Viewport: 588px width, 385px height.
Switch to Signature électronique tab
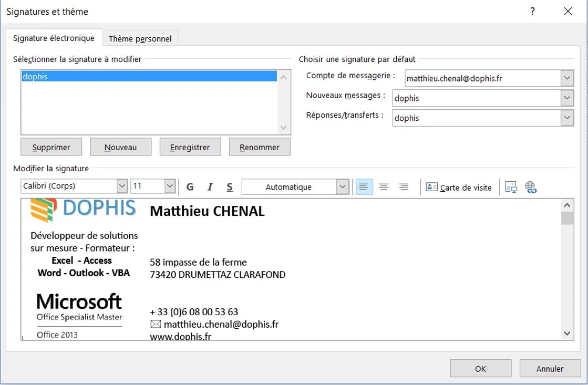pyautogui.click(x=54, y=38)
